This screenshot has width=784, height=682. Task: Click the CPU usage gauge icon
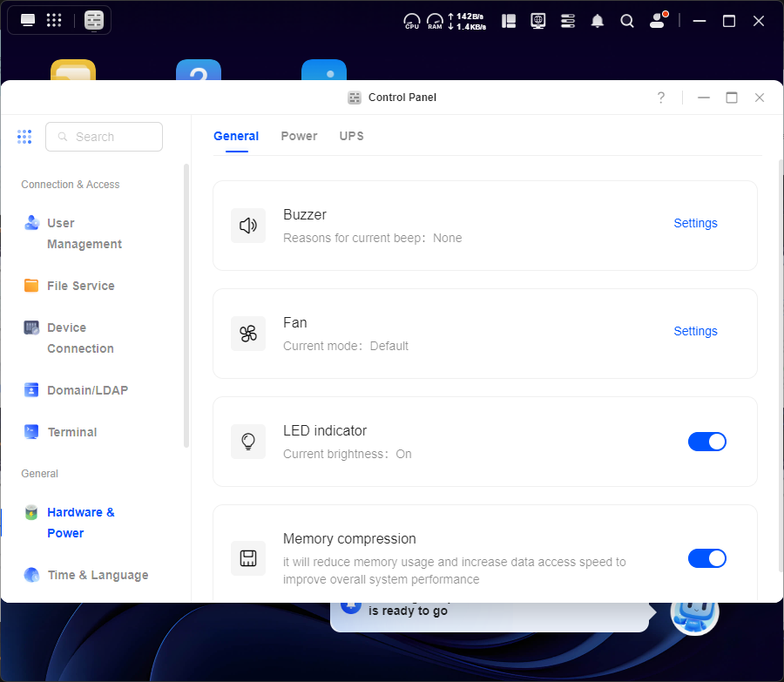coord(412,21)
